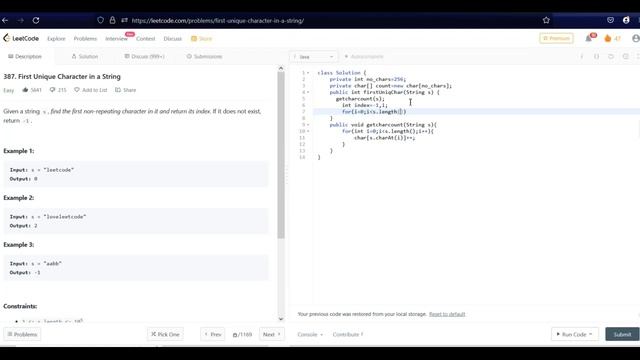Viewport: 640px width, 360px height.
Task: Click the description panel scrollbar thumb
Action: 281,155
